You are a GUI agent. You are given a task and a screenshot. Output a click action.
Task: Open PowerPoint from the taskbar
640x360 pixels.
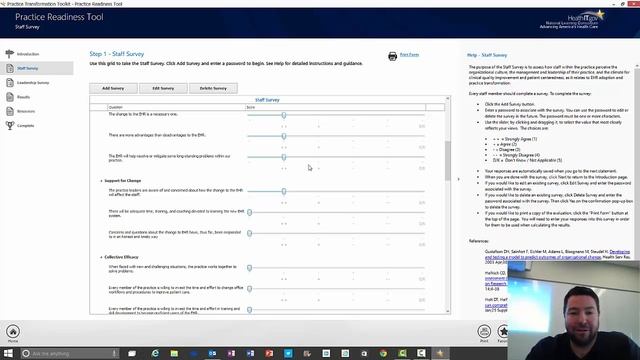point(269,353)
